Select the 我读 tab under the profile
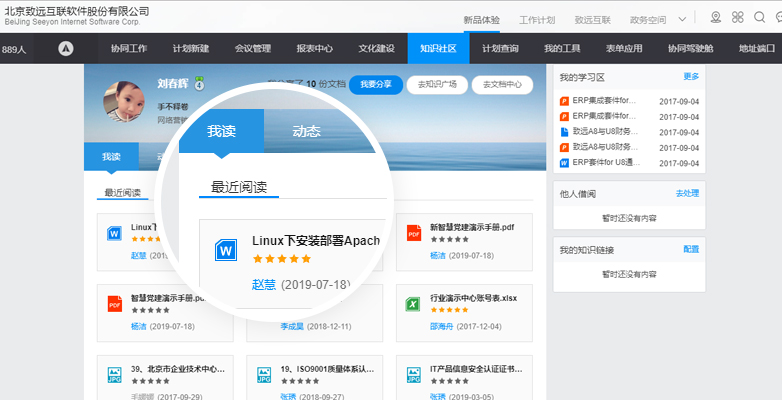 (x=110, y=157)
